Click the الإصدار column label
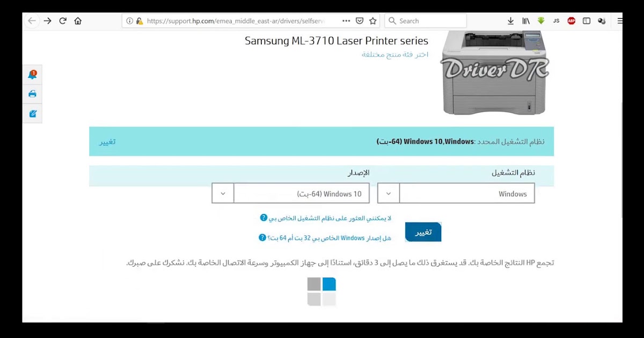 point(357,173)
